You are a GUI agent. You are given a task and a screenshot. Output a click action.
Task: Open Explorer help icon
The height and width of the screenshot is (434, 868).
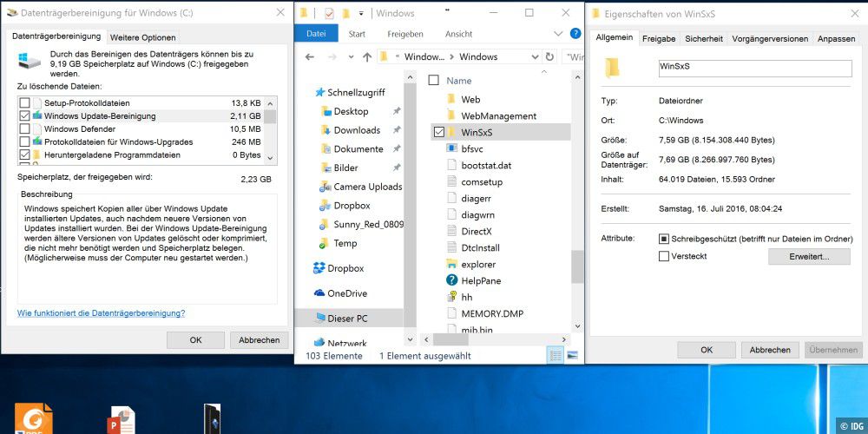pyautogui.click(x=575, y=34)
